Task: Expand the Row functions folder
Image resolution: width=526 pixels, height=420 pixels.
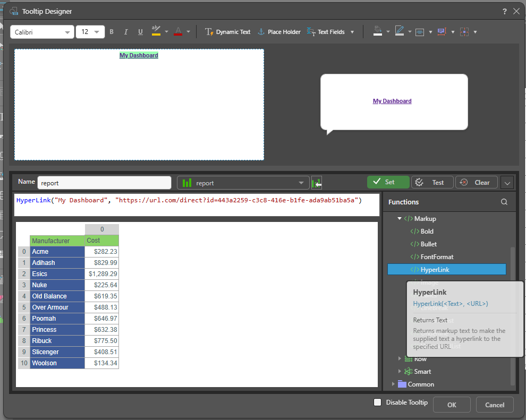Action: [400, 358]
